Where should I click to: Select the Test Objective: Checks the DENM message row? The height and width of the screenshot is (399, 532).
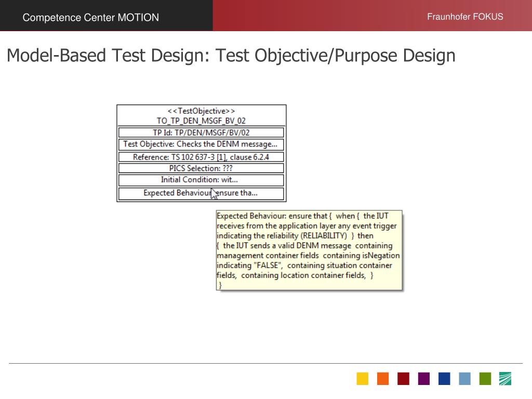pos(201,144)
